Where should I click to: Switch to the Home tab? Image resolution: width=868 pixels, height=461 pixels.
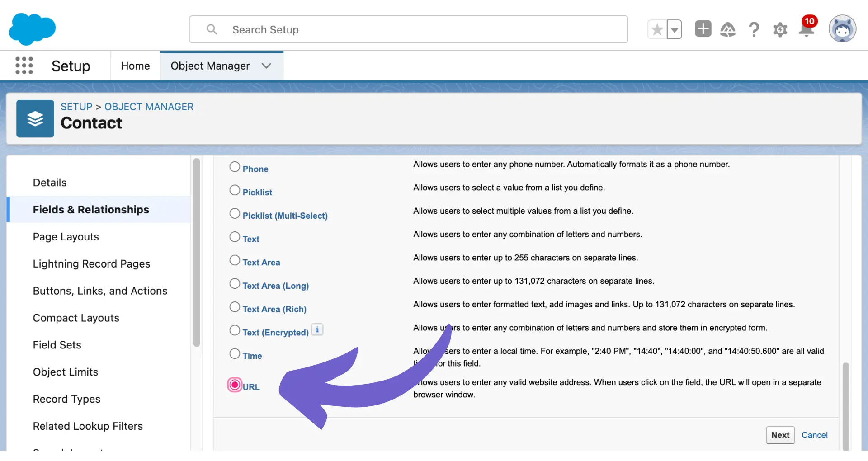135,66
